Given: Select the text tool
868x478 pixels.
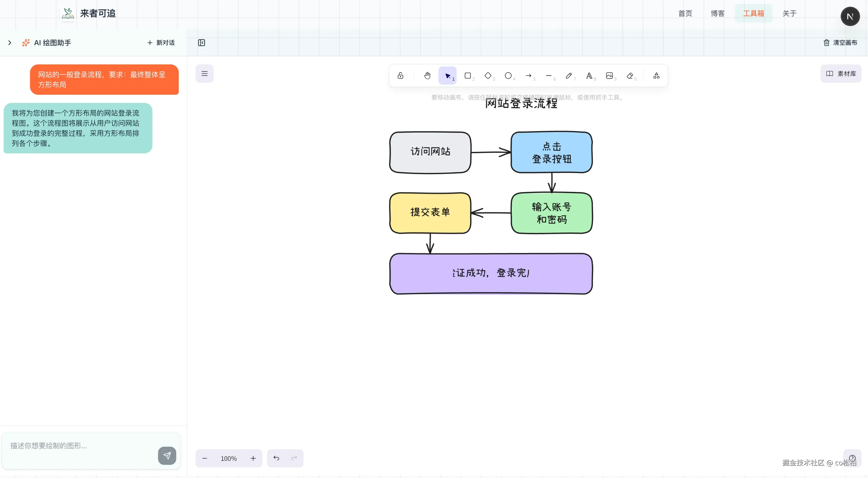Looking at the screenshot, I should 589,75.
